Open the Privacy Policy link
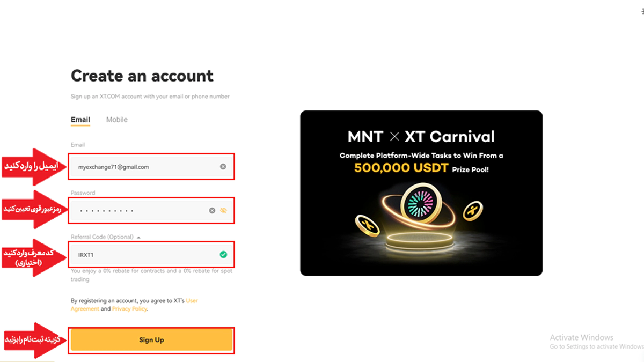 129,309
